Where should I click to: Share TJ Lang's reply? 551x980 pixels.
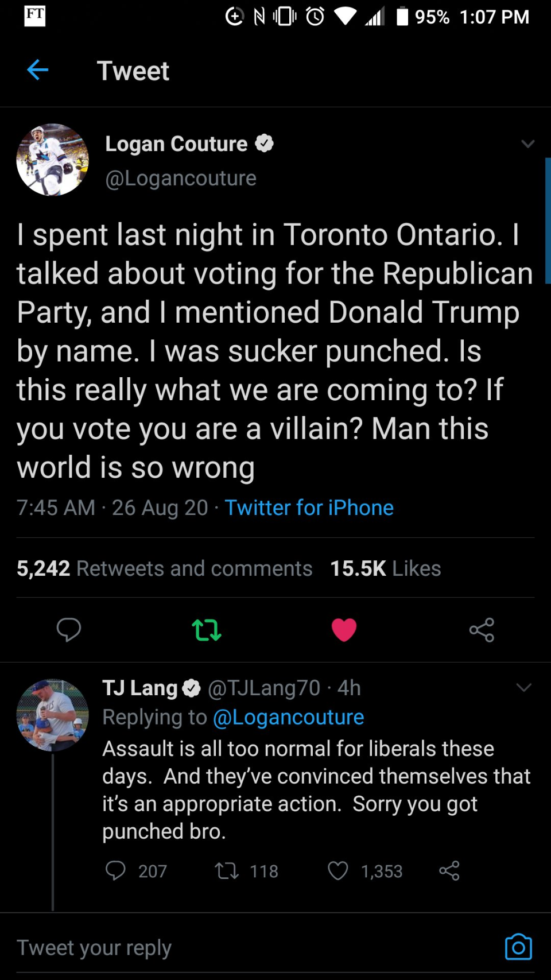449,871
